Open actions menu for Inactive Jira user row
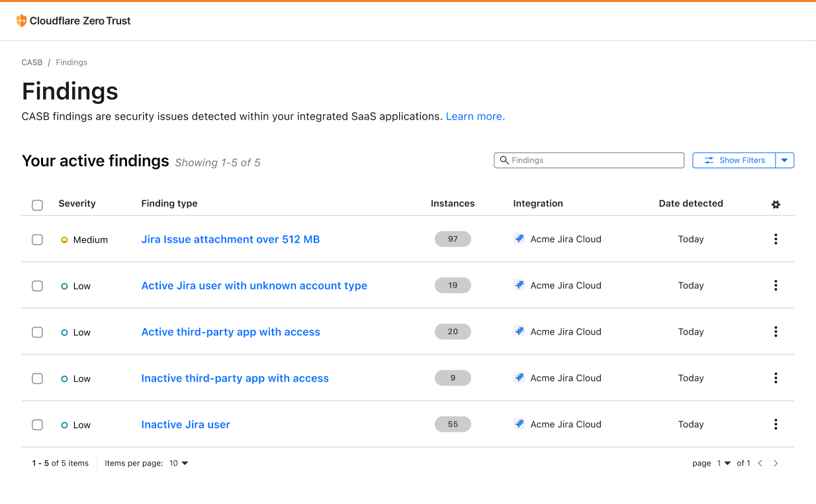This screenshot has height=504, width=816. click(x=776, y=424)
